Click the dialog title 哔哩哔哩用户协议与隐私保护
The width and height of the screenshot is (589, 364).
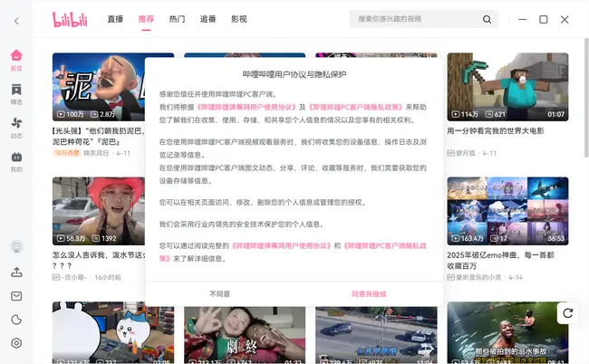click(294, 74)
